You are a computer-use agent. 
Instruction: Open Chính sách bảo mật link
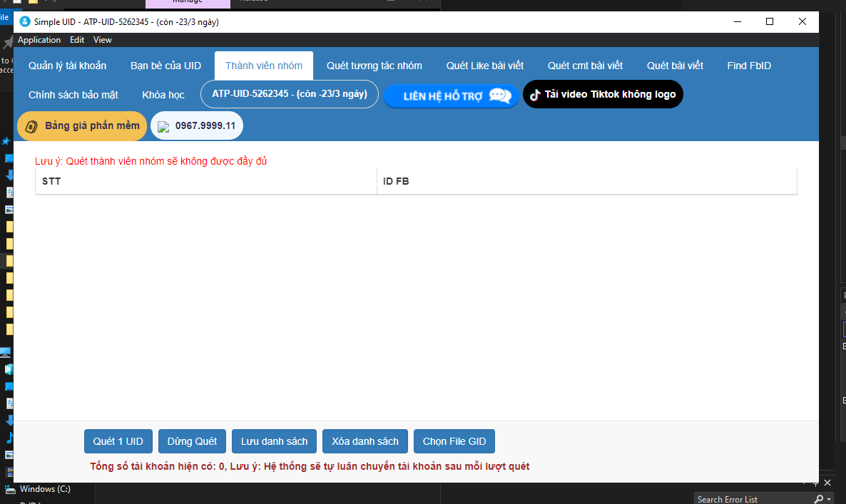pyautogui.click(x=73, y=95)
